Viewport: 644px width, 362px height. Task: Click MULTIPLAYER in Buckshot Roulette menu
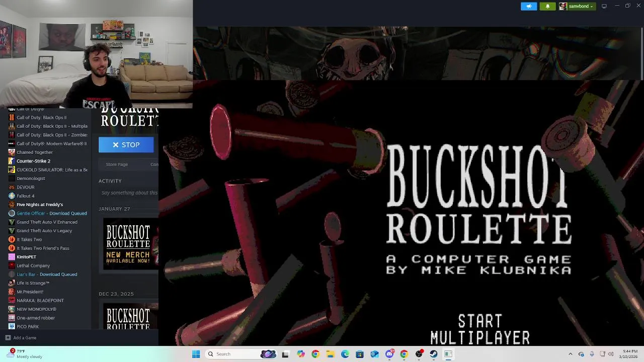480,337
